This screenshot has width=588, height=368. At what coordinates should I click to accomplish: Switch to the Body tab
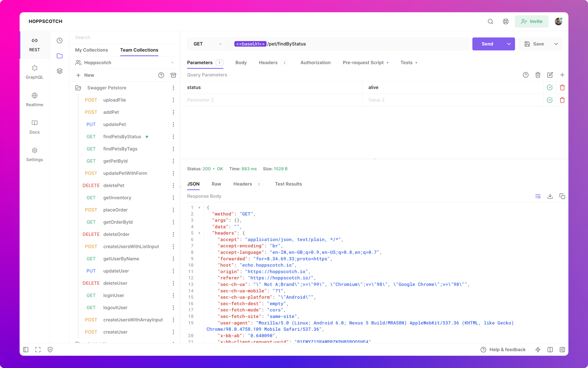[240, 63]
